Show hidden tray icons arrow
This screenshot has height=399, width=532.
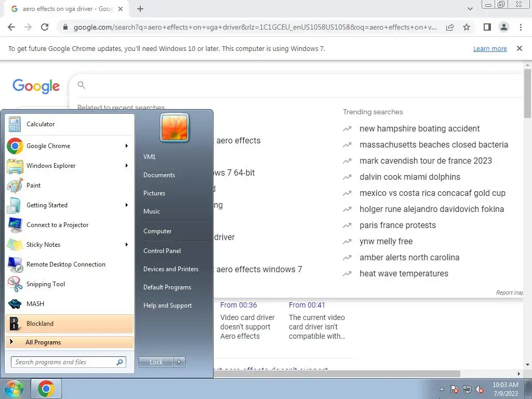point(442,389)
